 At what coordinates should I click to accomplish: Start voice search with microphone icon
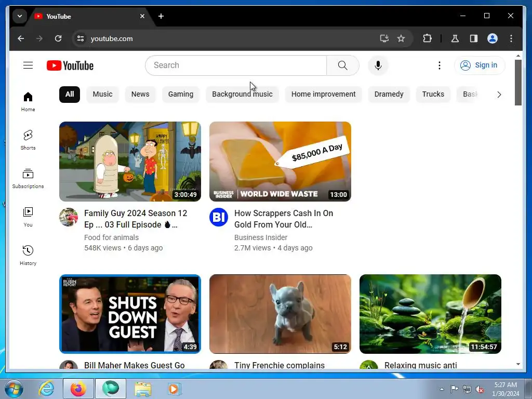click(378, 65)
